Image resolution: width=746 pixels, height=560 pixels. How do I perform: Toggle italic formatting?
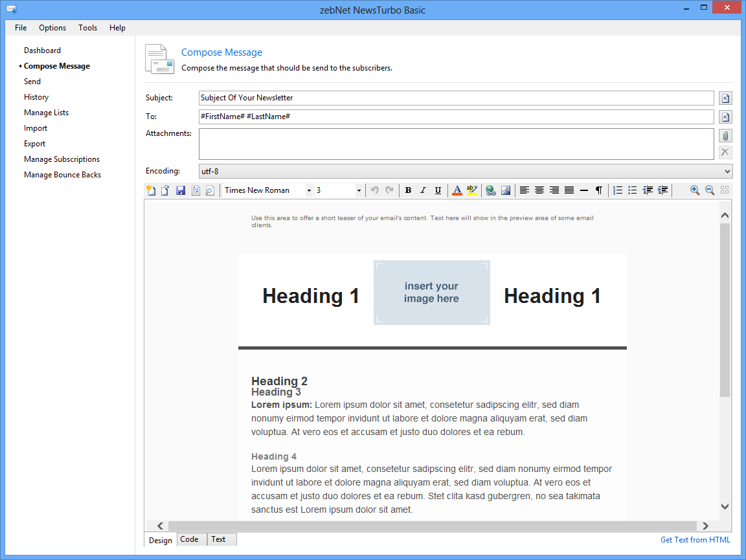click(423, 190)
